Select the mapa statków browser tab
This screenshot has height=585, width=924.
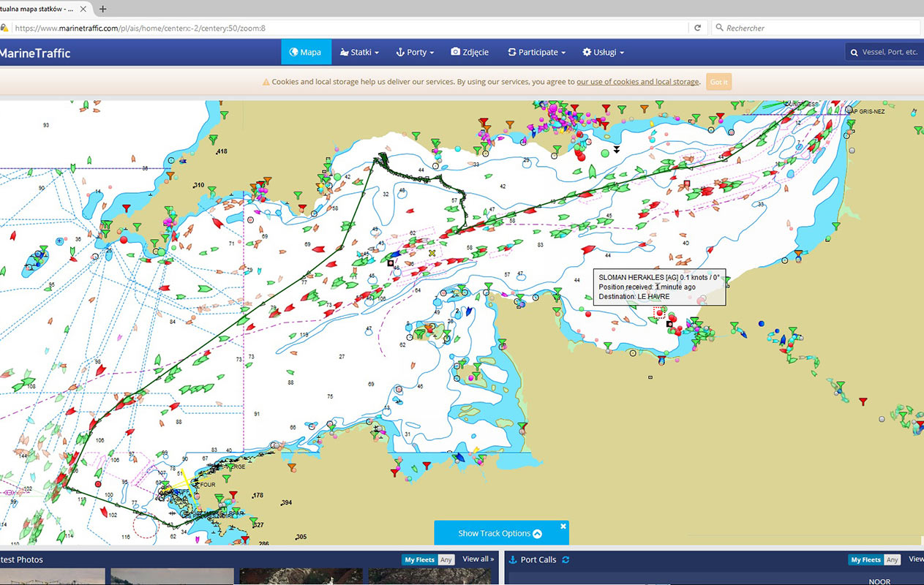[x=43, y=9]
